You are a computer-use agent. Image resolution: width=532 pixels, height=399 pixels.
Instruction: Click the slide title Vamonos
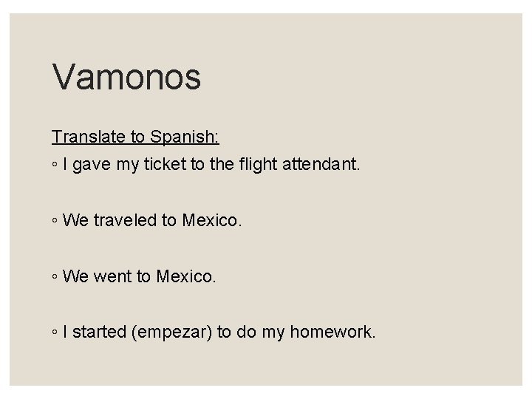pos(126,78)
